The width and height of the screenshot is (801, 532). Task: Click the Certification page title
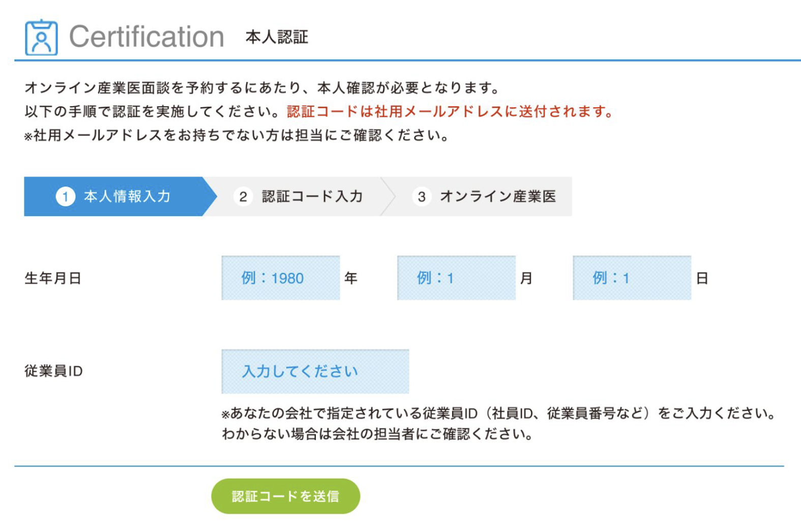click(x=148, y=36)
